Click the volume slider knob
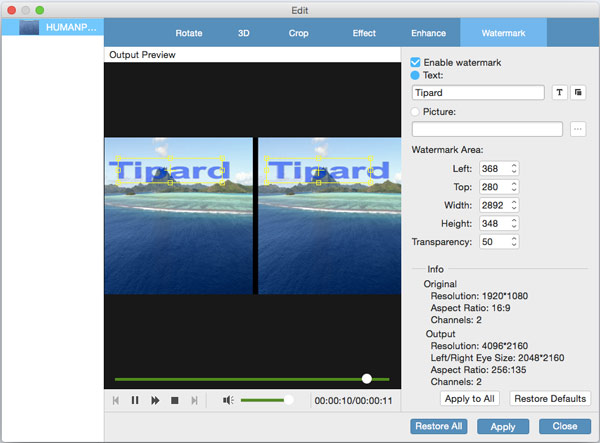The width and height of the screenshot is (600, 443). (x=289, y=400)
